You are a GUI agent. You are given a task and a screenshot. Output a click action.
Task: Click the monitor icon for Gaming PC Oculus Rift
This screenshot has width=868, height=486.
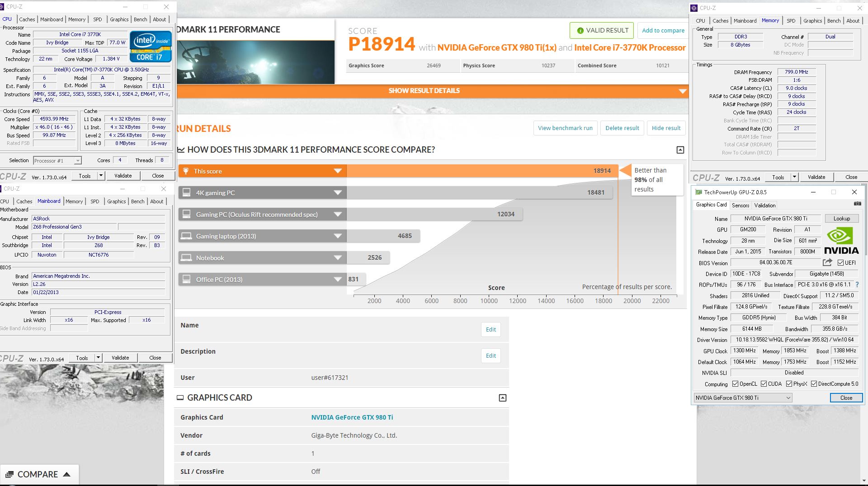click(186, 214)
